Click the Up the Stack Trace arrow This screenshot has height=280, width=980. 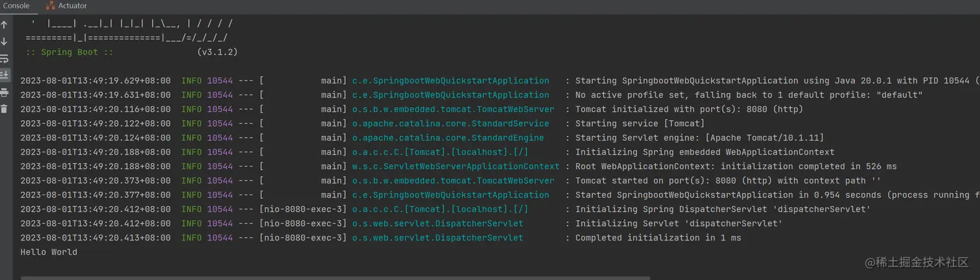(x=5, y=25)
